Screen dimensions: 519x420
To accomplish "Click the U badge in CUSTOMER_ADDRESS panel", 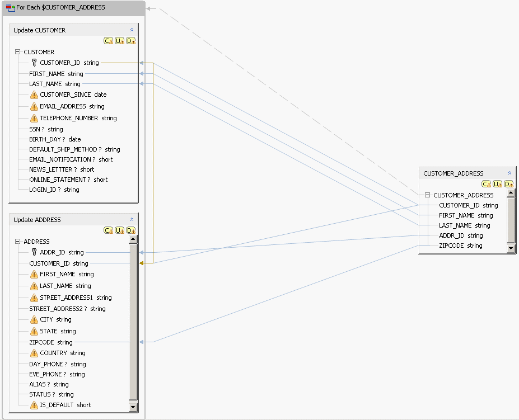I will [498, 184].
